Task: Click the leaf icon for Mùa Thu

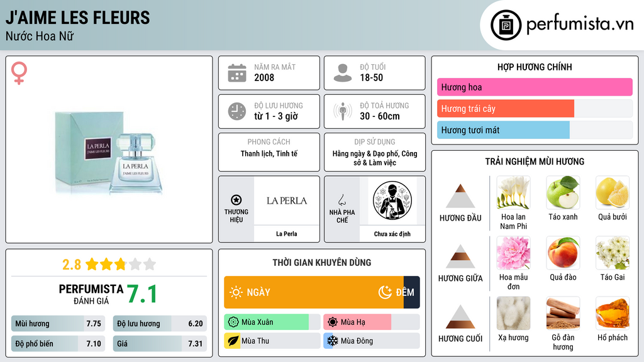Action: coord(233,341)
